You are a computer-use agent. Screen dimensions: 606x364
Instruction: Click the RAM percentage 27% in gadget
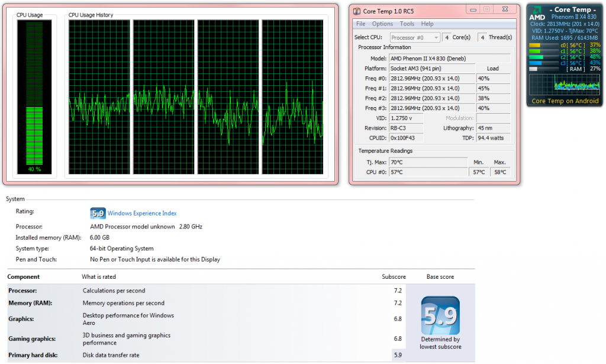point(595,69)
